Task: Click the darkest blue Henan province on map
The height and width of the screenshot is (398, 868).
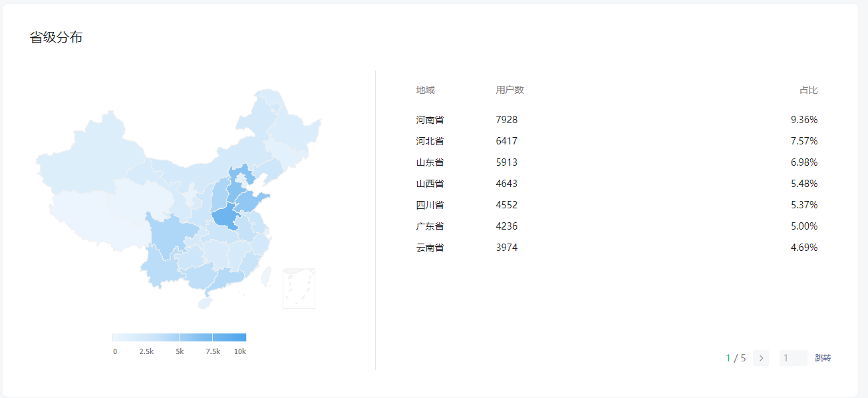Action: tap(225, 218)
